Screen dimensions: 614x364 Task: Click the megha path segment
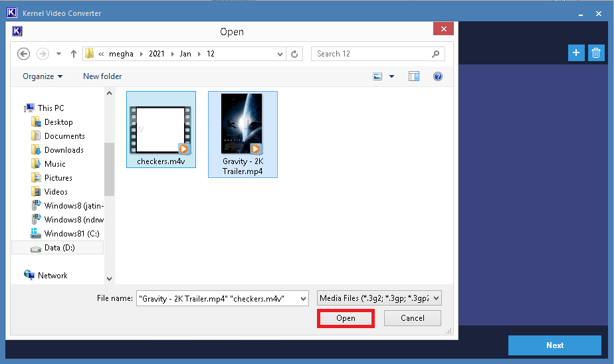[121, 54]
